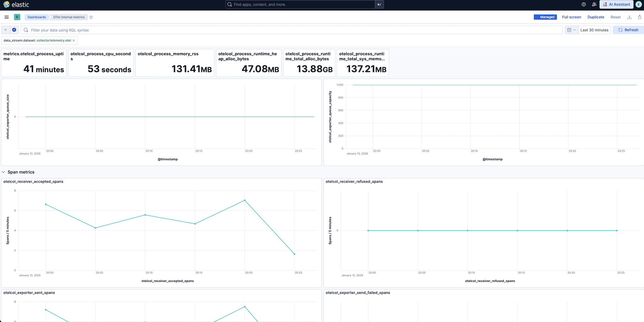644x322 pixels.
Task: View the what's new announcements icon
Action: click(x=594, y=4)
